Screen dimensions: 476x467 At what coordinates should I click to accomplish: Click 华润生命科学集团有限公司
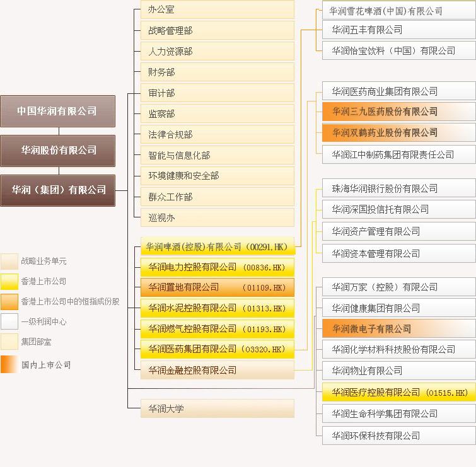click(x=399, y=413)
